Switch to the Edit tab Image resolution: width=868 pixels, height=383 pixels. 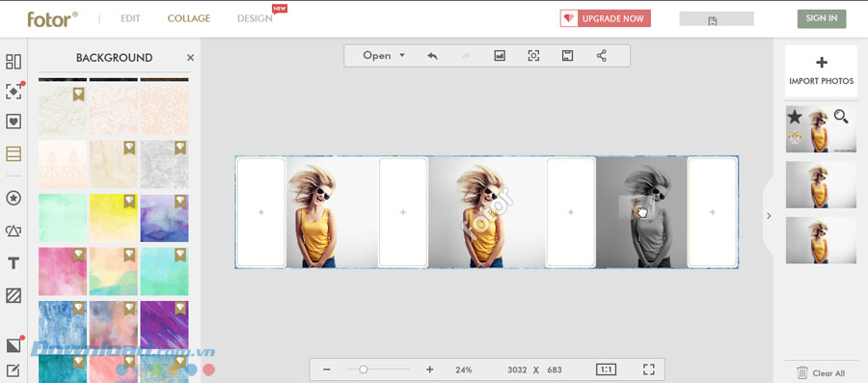pos(130,18)
